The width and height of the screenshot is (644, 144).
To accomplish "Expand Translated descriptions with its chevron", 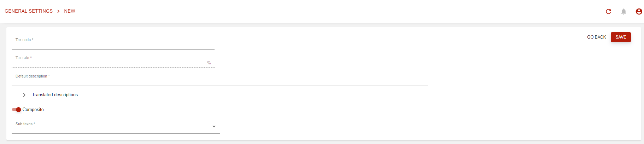I will tap(24, 95).
